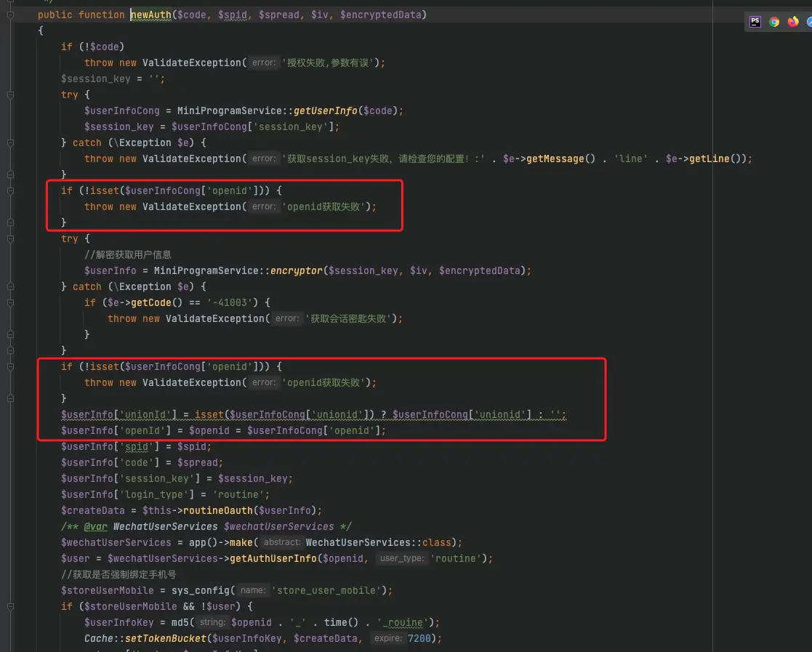Click the '-41003' error code string
The image size is (812, 652).
pyautogui.click(x=232, y=303)
